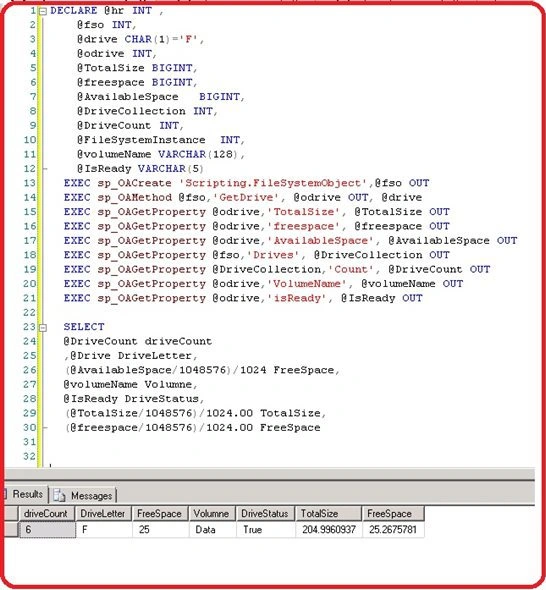Click the 'Drives' string on line 18
This screenshot has width=546, height=590.
[x=273, y=255]
